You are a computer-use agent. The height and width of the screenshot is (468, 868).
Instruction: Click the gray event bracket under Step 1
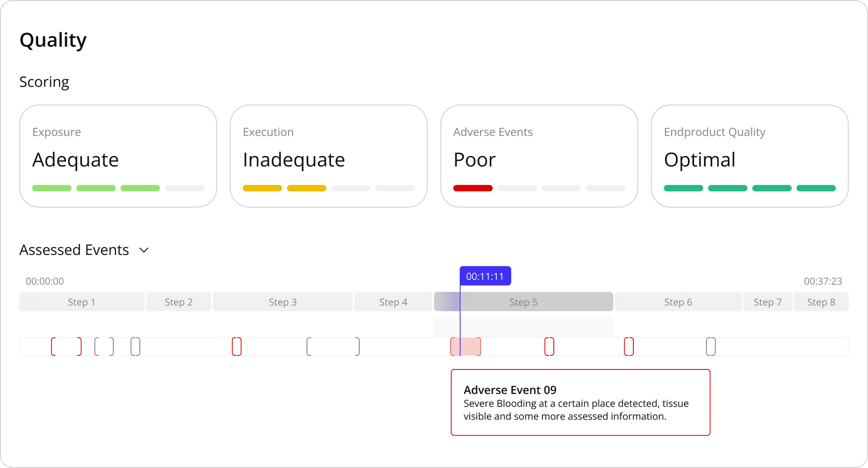(x=104, y=346)
